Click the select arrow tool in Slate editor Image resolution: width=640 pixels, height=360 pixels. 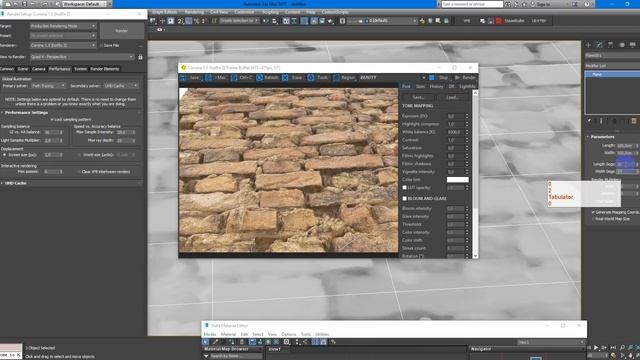coord(206,342)
